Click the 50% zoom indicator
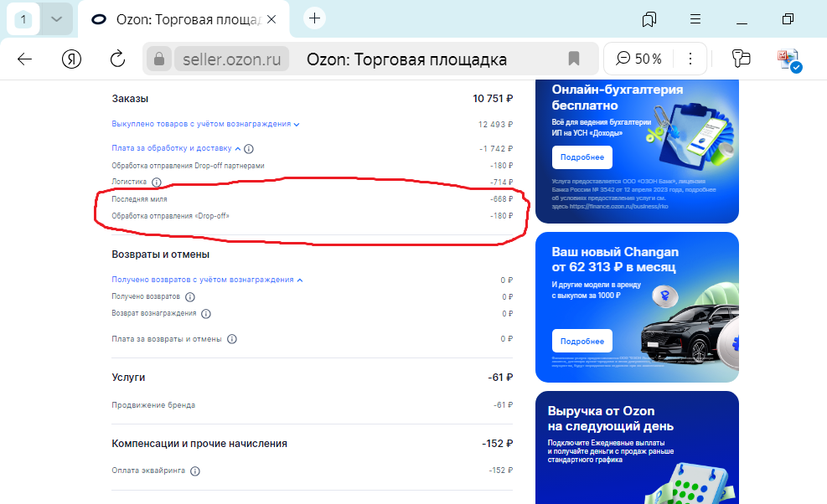The image size is (827, 504). coord(638,59)
